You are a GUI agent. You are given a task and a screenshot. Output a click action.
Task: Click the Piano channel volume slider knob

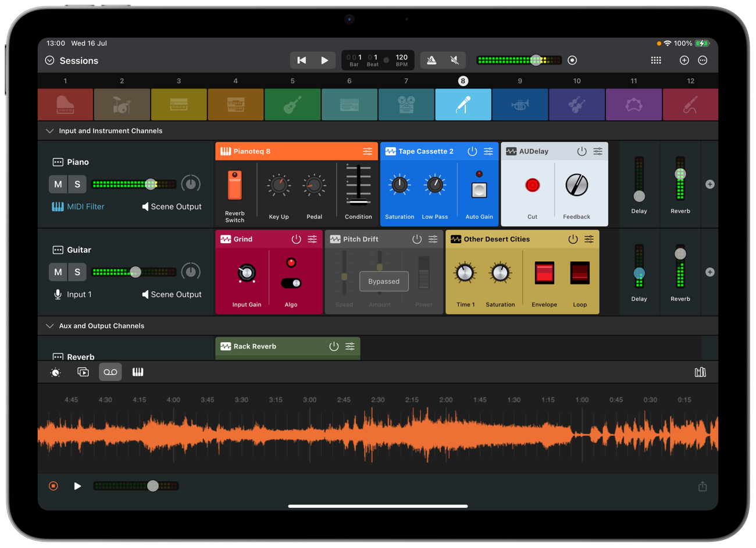click(x=151, y=184)
